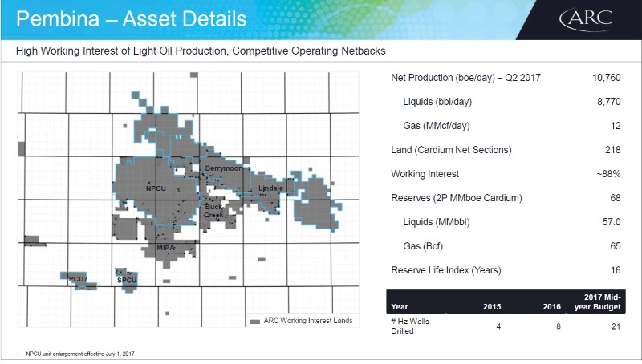
Task: Click the 'Gas (Bcf)' label
Action: tap(423, 246)
